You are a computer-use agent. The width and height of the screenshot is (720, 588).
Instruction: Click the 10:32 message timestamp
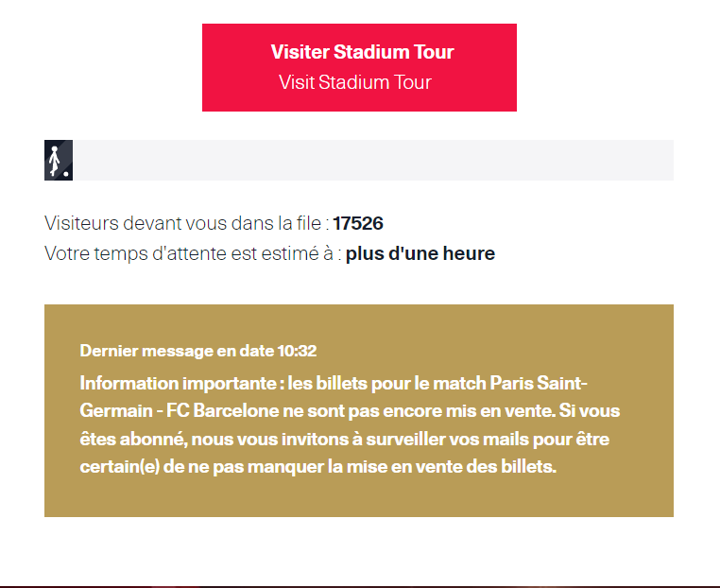coord(297,351)
